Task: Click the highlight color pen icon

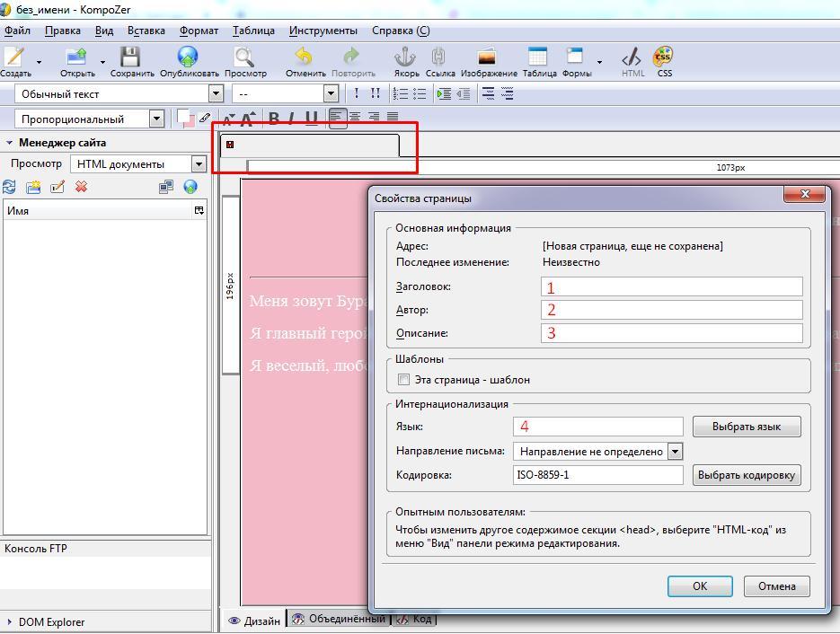Action: pyautogui.click(x=205, y=118)
